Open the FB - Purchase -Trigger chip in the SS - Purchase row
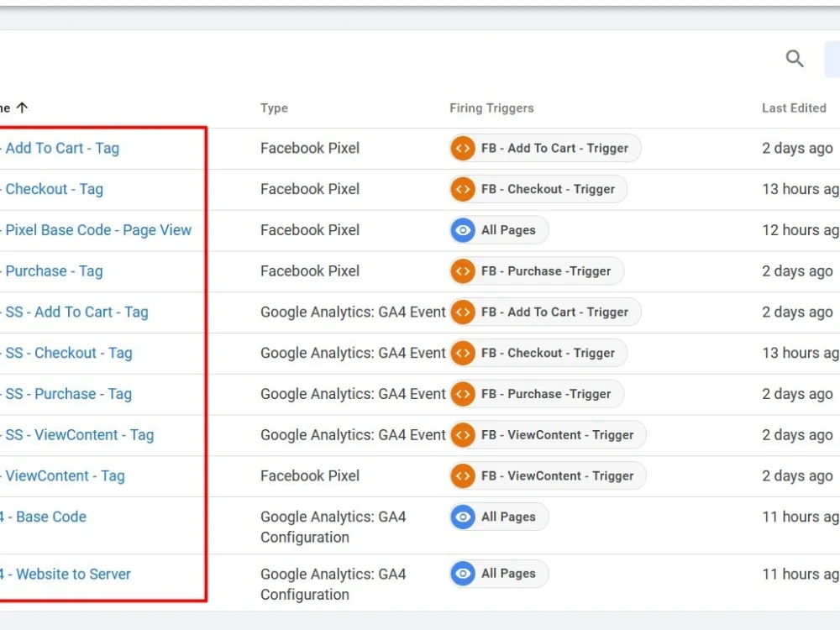 537,394
